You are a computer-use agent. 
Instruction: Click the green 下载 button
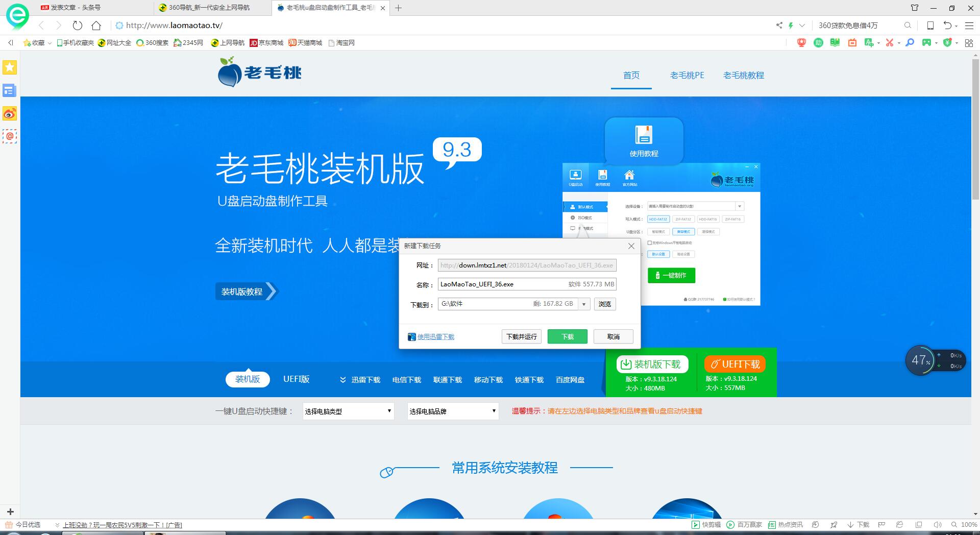(x=567, y=336)
